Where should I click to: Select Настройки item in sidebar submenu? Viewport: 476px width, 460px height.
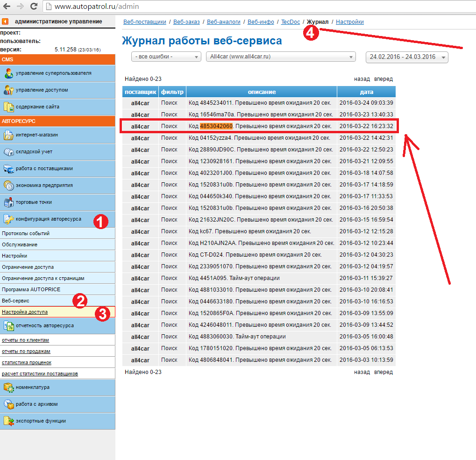point(57,256)
